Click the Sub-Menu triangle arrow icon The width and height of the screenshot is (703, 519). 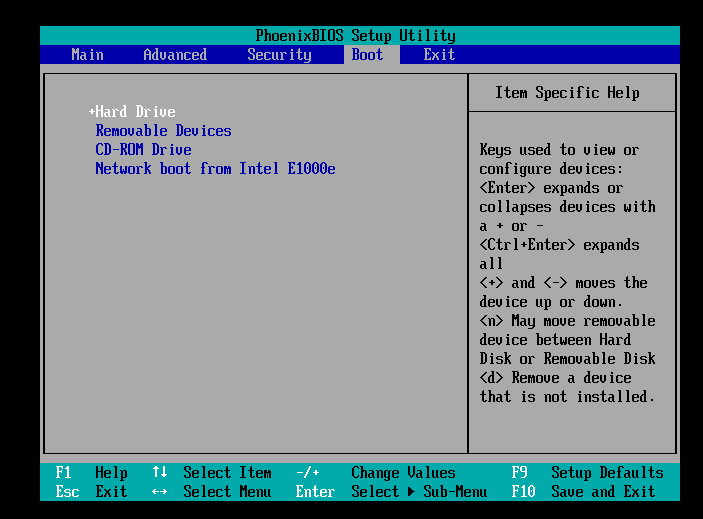click(x=411, y=492)
